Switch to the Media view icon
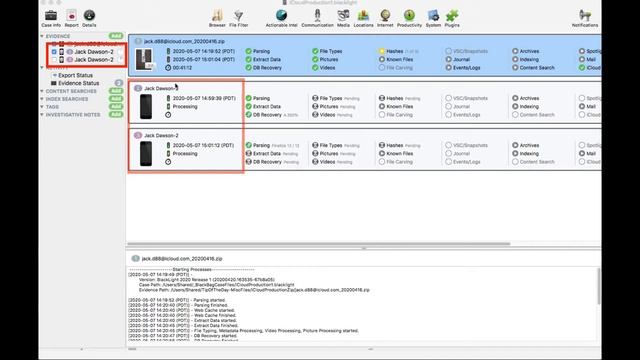The height and width of the screenshot is (360, 640). click(x=343, y=15)
